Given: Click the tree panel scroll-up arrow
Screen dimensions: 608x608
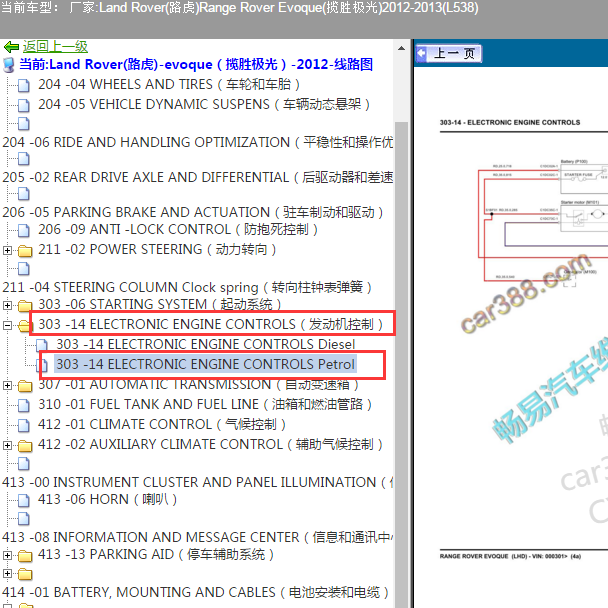Looking at the screenshot, I should 401,48.
